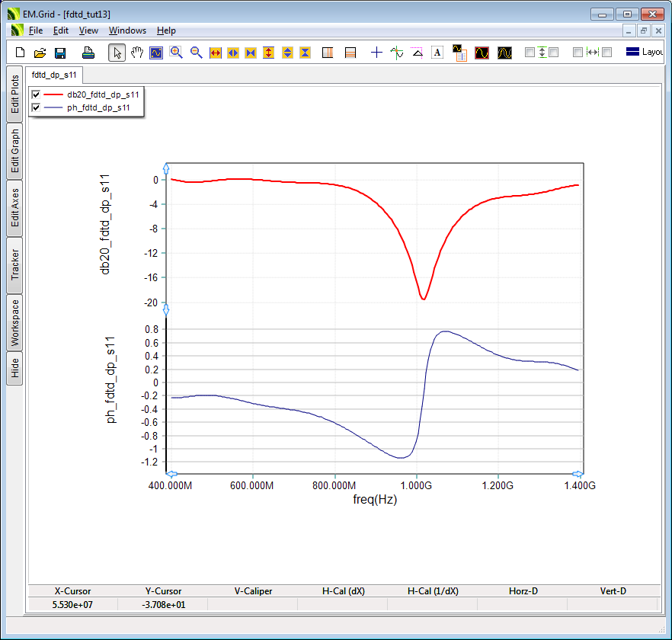Toggle the ph_fdtd_dp_s11 legend checkbox
The image size is (672, 640).
36,108
